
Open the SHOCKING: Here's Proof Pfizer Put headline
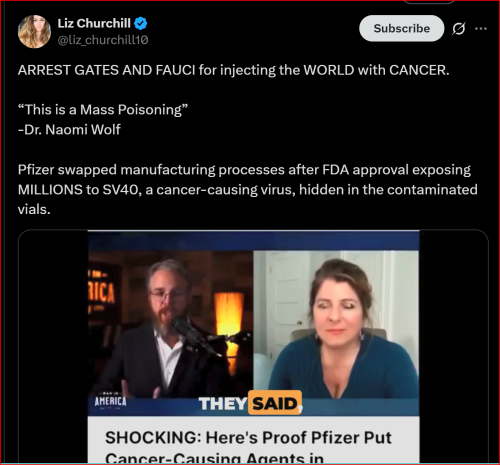click(x=248, y=438)
